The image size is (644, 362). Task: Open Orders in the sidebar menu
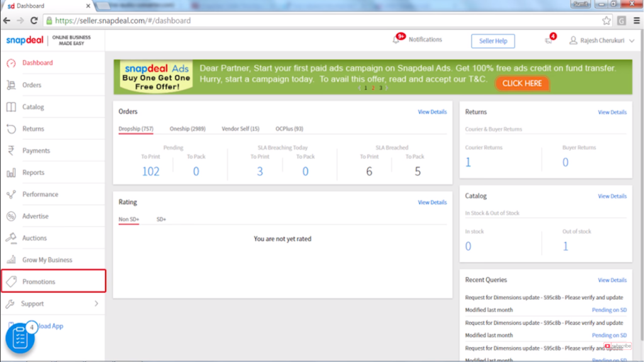(x=31, y=85)
